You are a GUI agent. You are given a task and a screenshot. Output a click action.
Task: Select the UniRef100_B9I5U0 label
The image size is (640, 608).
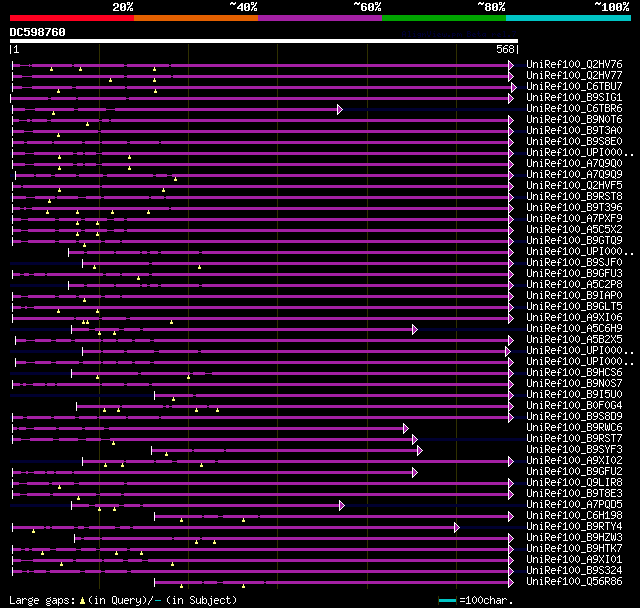coord(574,395)
